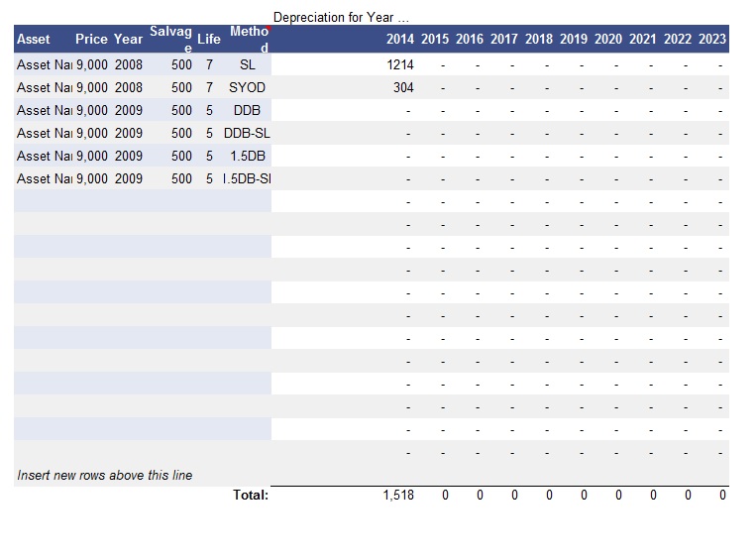Screen dimensions: 756x560
Task: Select the asset name in the SL row
Action: point(45,64)
